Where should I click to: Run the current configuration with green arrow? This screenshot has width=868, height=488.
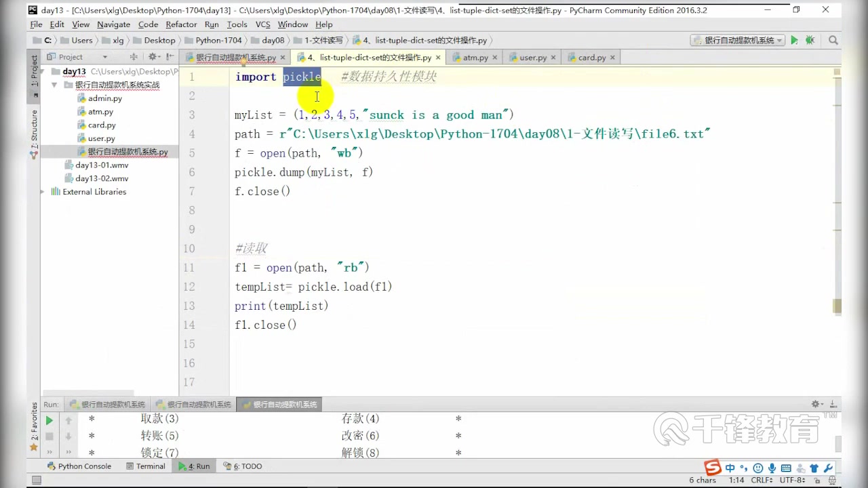tap(794, 40)
